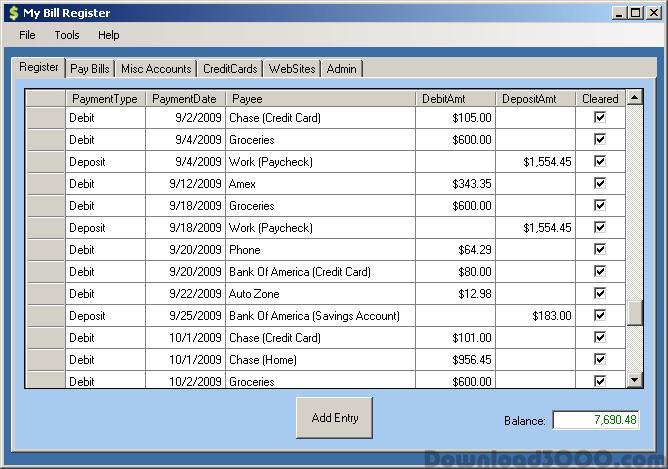The image size is (668, 469).
Task: Click the Payee column header
Action: [x=320, y=99]
